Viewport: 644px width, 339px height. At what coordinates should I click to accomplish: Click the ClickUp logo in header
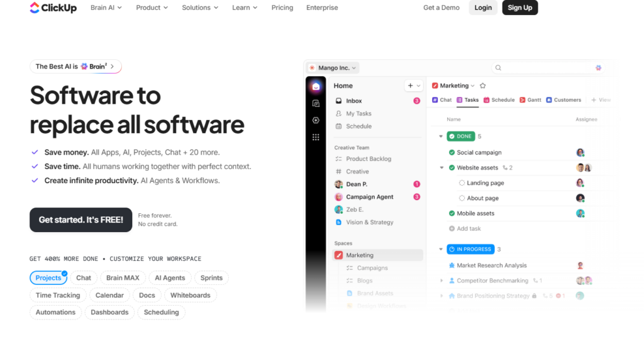tap(53, 8)
